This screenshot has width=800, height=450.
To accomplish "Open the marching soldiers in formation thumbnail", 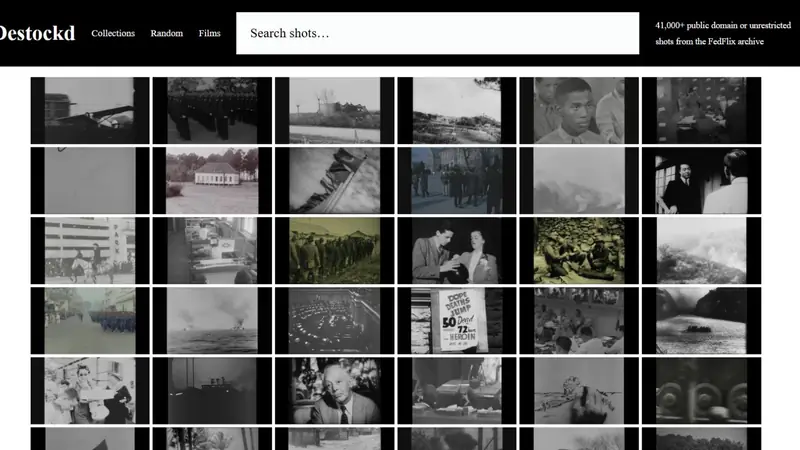I will point(212,110).
